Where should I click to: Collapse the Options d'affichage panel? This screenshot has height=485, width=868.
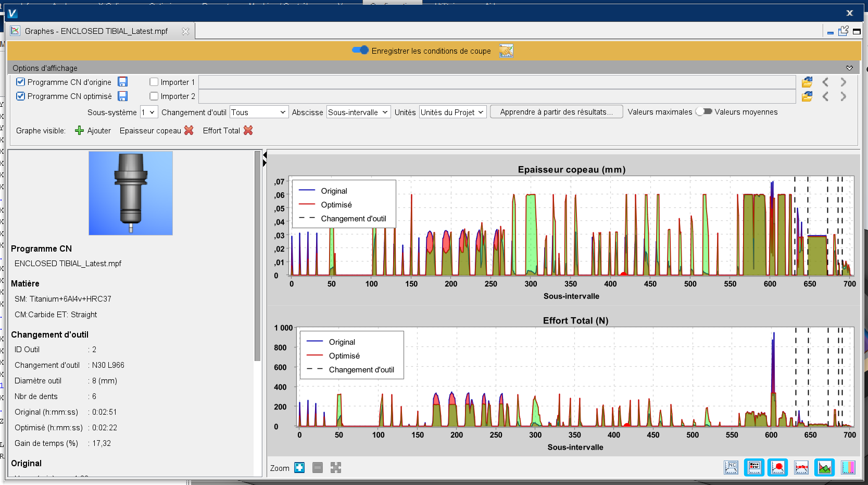click(x=849, y=68)
